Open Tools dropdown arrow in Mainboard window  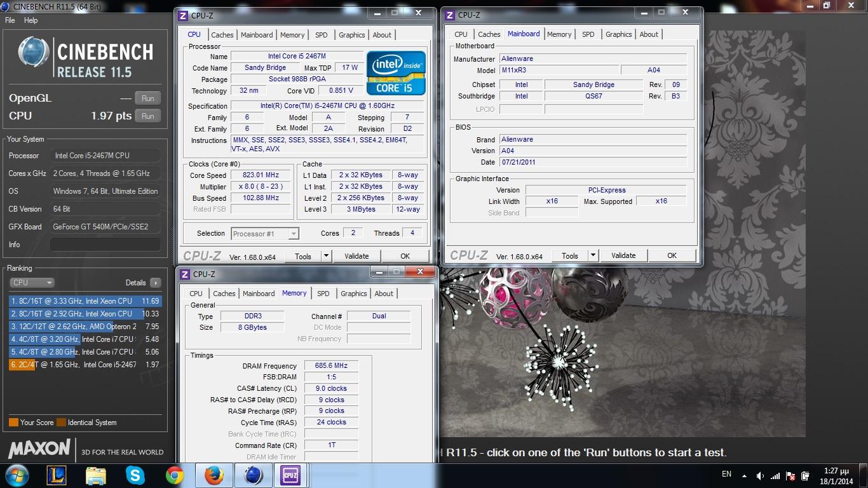click(593, 255)
